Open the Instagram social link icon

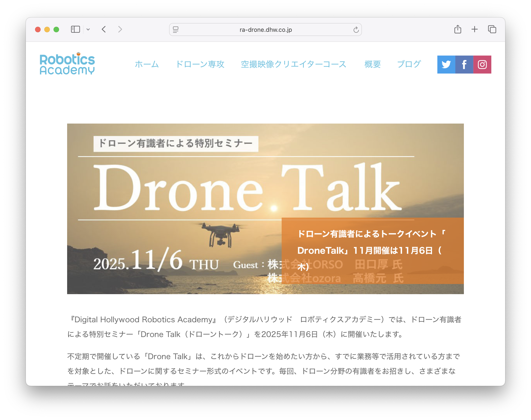(x=482, y=64)
